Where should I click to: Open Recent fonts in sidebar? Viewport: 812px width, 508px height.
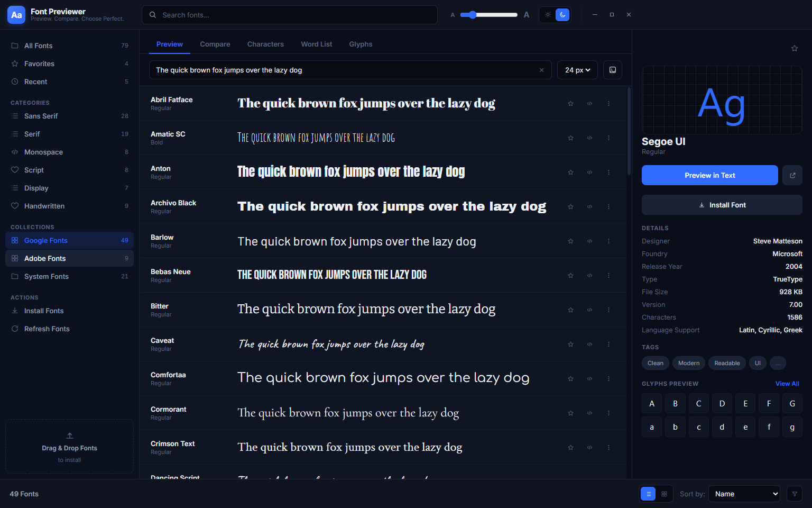(69, 81)
